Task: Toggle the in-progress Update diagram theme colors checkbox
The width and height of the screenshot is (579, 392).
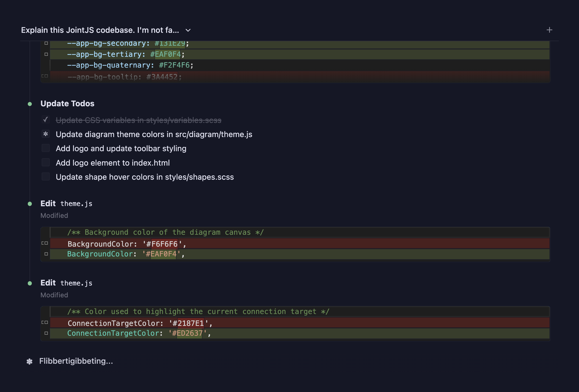Action: [46, 134]
